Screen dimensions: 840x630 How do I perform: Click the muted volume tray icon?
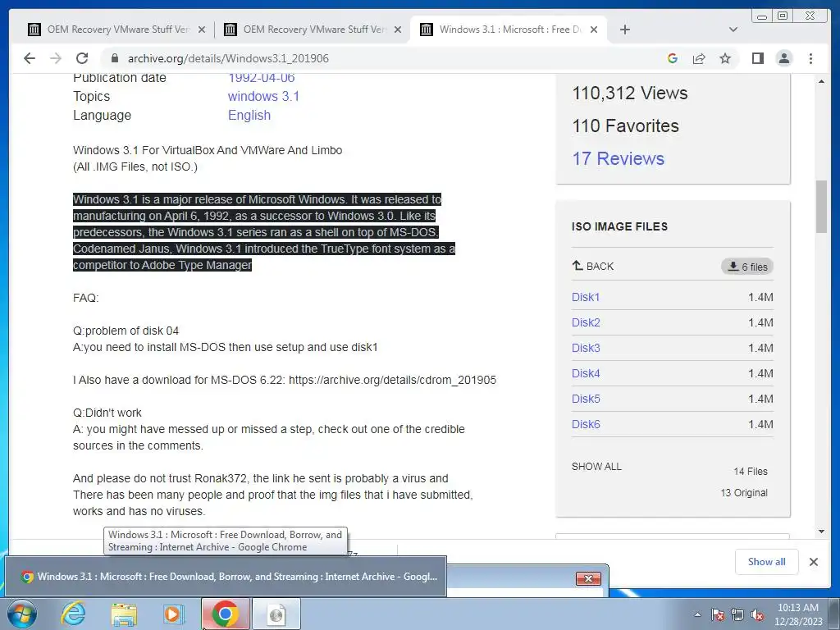(x=757, y=614)
